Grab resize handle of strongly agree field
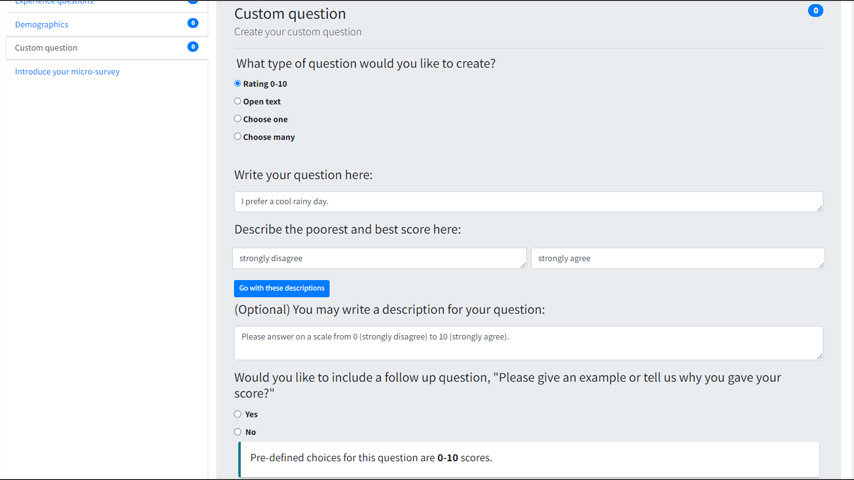 coord(821,265)
